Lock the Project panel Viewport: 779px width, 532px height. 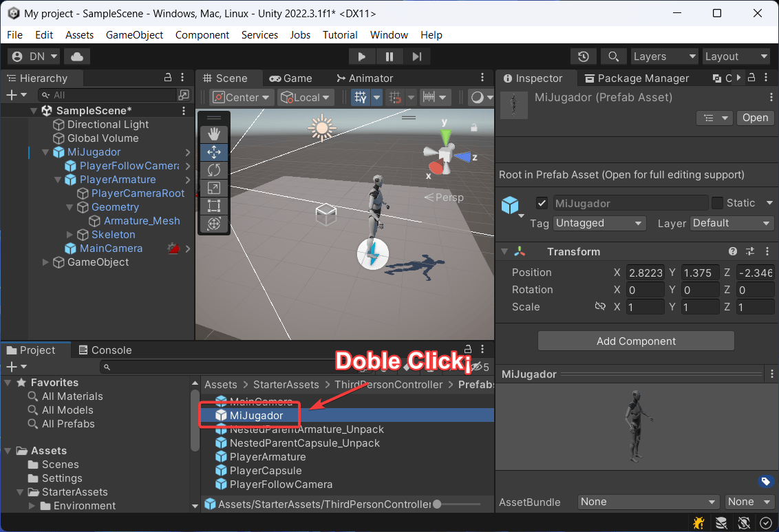point(467,349)
